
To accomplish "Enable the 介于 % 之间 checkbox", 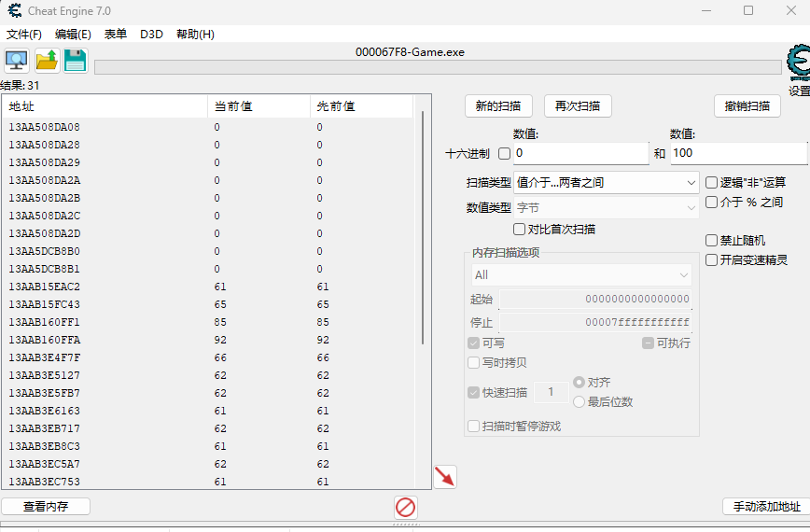I will [x=711, y=202].
